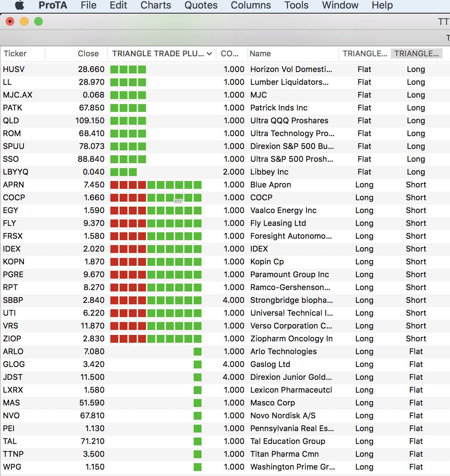Click the LBYYQ ticker symbol

16,172
